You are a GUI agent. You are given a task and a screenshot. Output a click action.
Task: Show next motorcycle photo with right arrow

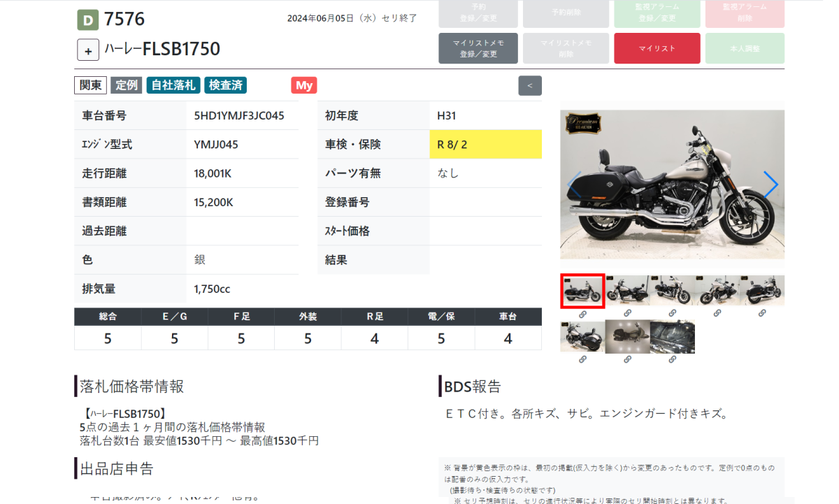pyautogui.click(x=770, y=184)
